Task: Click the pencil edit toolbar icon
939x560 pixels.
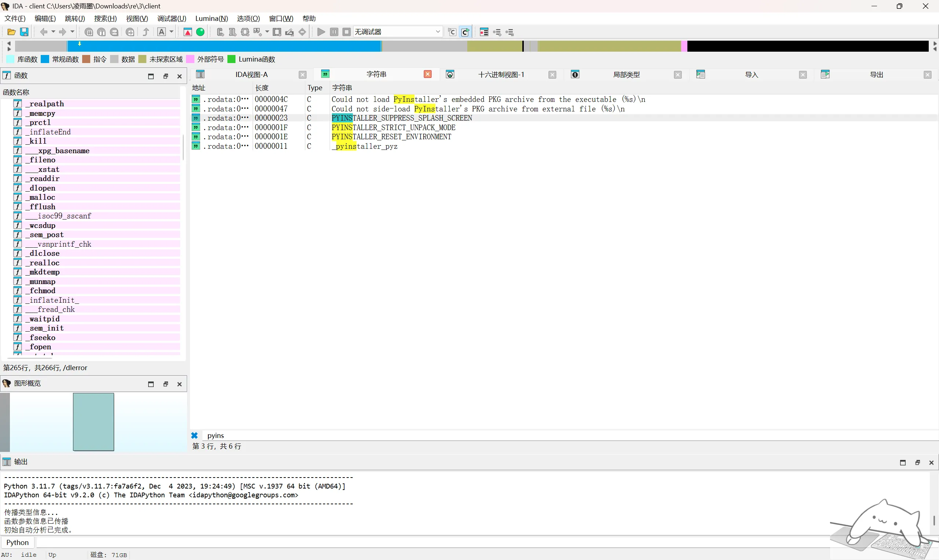Action: coord(290,32)
